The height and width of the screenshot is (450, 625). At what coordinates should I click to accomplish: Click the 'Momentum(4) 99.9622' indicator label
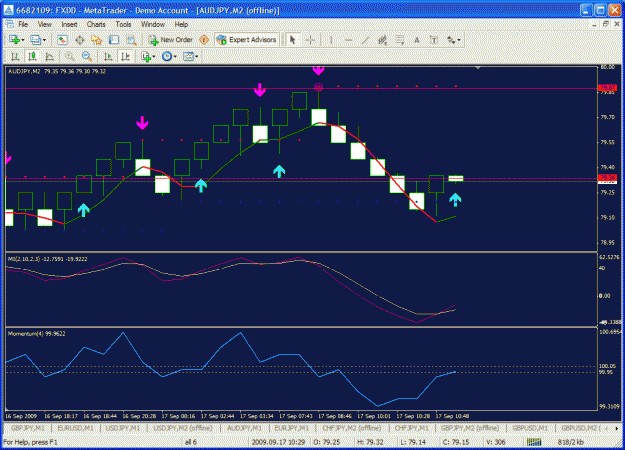coord(37,334)
